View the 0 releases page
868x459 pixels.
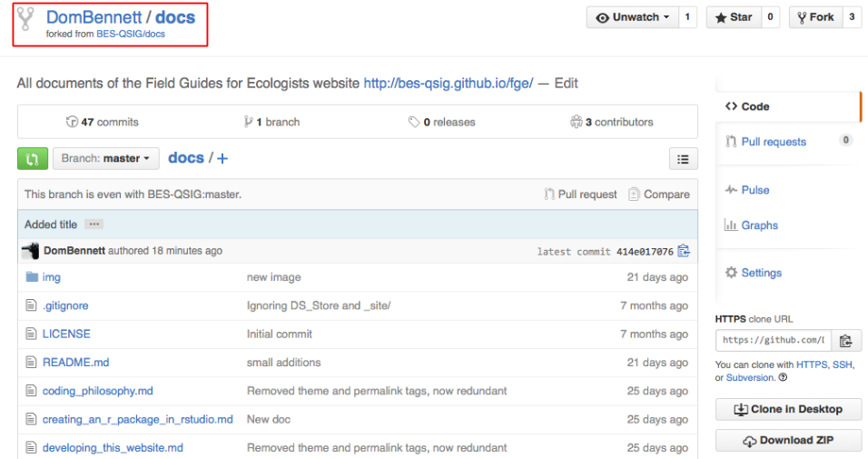pyautogui.click(x=442, y=122)
